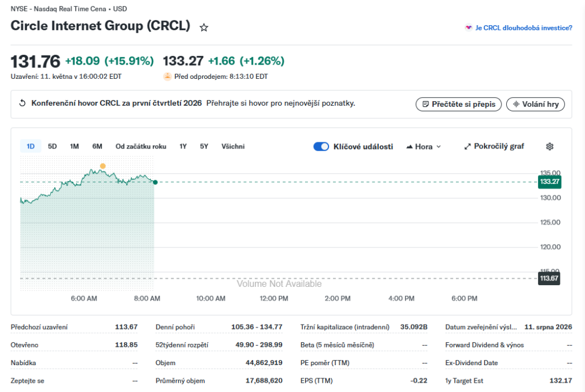Click the Zeptejte se label
The width and height of the screenshot is (585, 392).
click(x=27, y=381)
